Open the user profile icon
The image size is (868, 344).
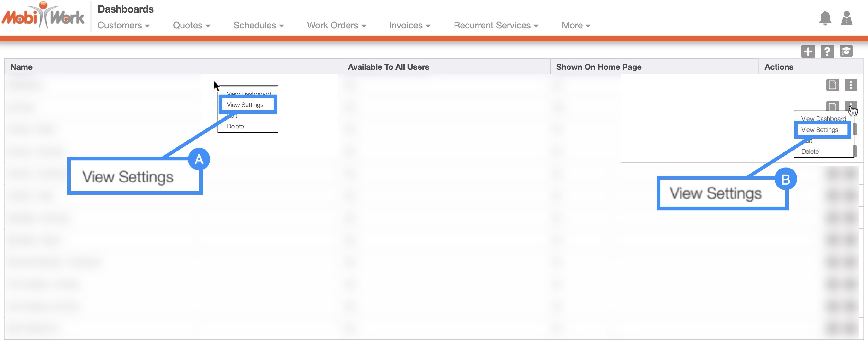pyautogui.click(x=847, y=18)
